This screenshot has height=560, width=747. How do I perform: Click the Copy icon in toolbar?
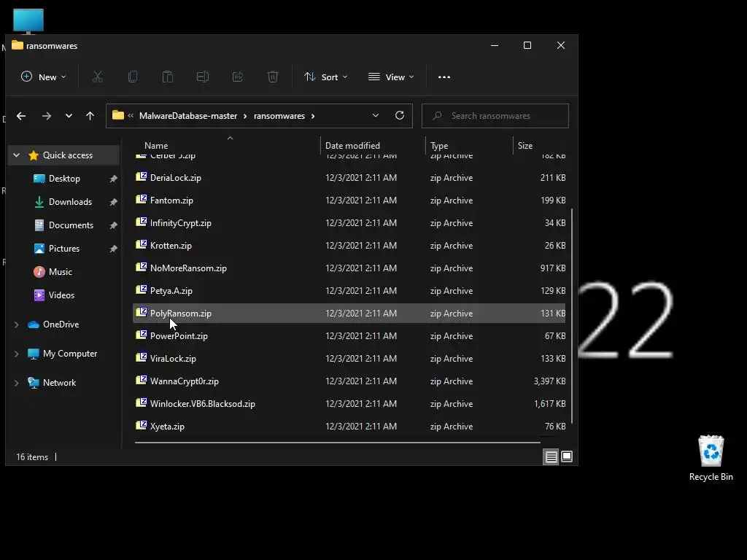[x=133, y=77]
